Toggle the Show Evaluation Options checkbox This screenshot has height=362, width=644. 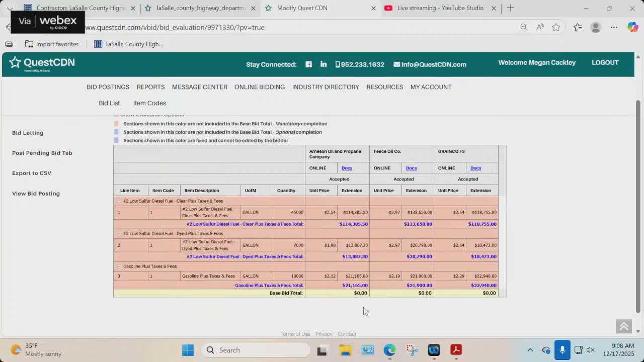pos(116,115)
